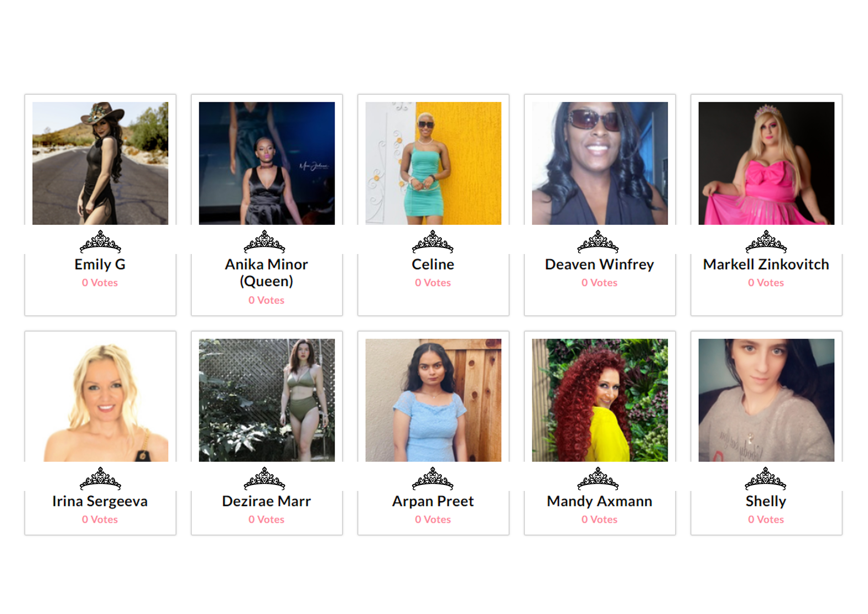Click 0 Votes under Mandy Axmann
The image size is (868, 614).
coord(599,519)
